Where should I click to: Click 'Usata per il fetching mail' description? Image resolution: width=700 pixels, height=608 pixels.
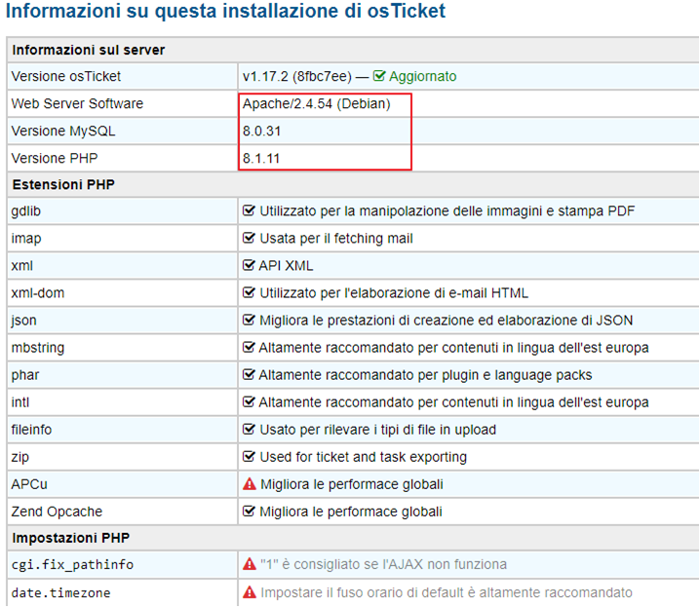coord(336,238)
